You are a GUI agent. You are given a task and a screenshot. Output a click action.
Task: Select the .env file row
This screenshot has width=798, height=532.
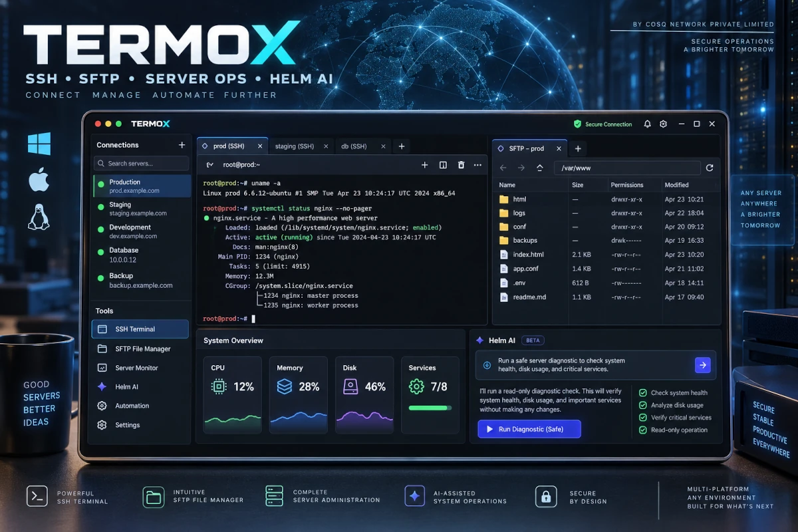tap(606, 283)
